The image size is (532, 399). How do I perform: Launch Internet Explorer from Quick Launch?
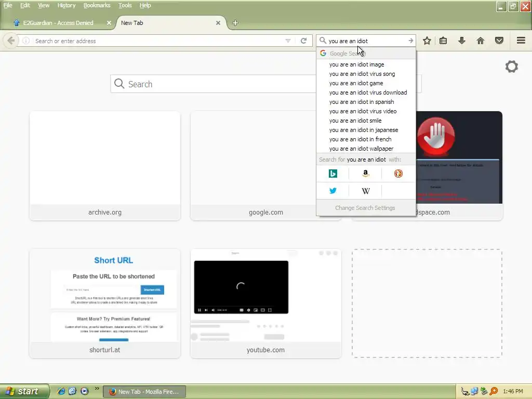61,391
